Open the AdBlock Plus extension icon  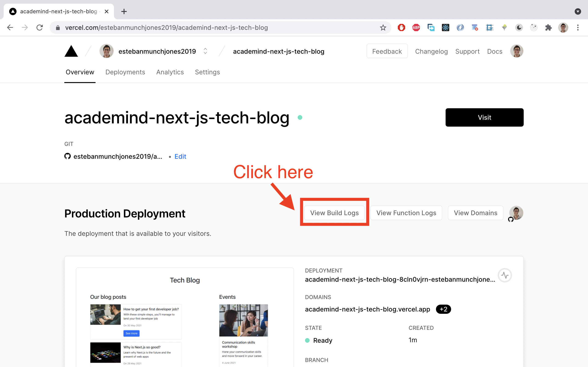416,28
